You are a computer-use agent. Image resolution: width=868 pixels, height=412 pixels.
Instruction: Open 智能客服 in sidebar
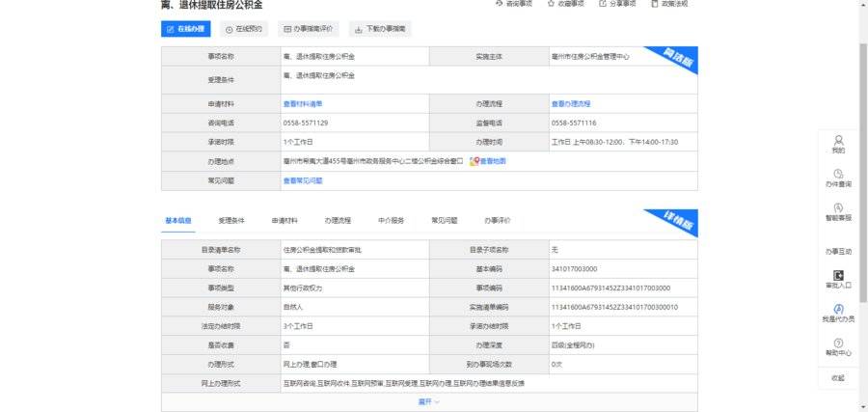839,212
